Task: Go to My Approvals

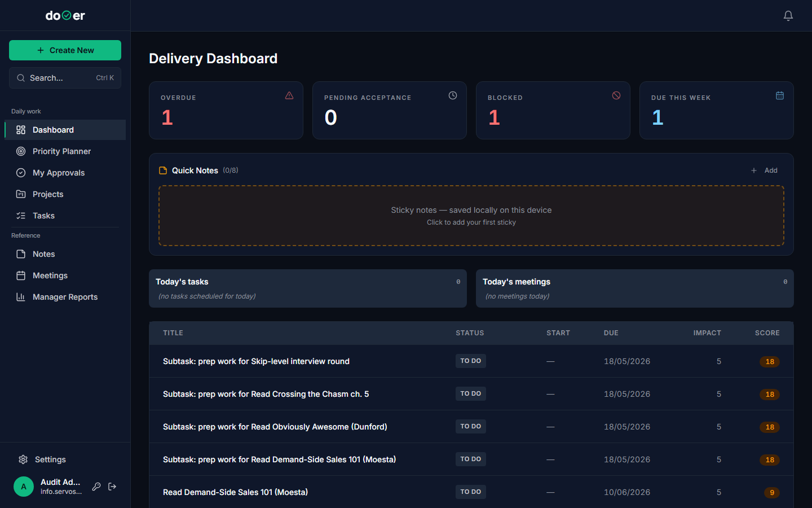Action: (x=65, y=173)
